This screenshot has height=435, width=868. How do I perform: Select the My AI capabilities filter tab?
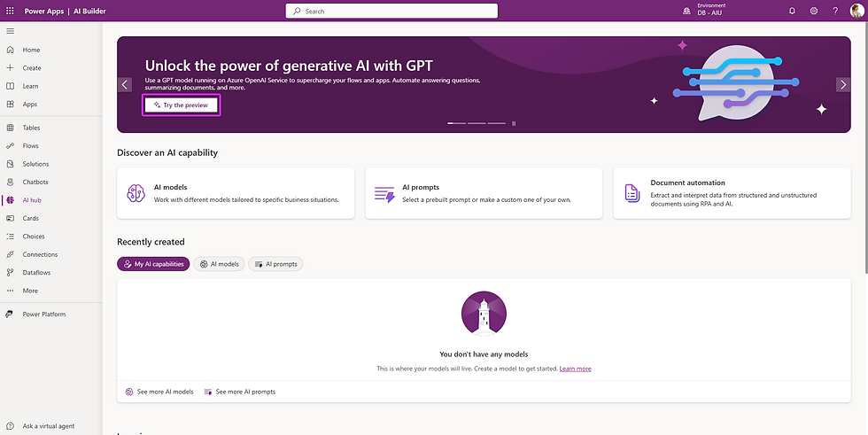153,264
